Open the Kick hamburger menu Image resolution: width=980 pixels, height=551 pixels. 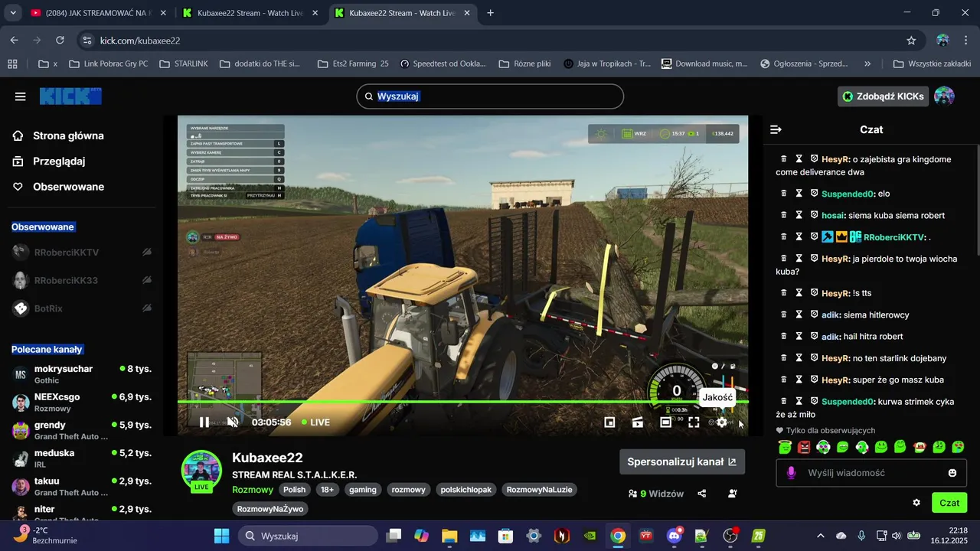click(x=21, y=96)
